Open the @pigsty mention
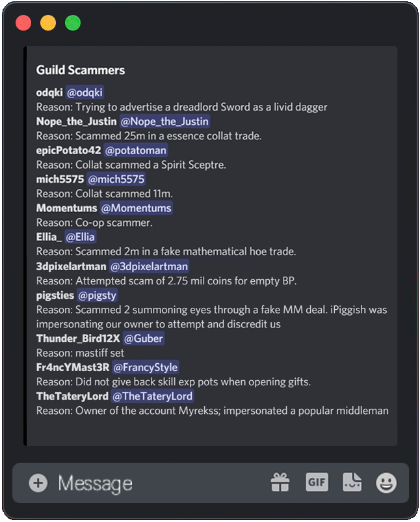This screenshot has height=522, width=420. (x=97, y=295)
